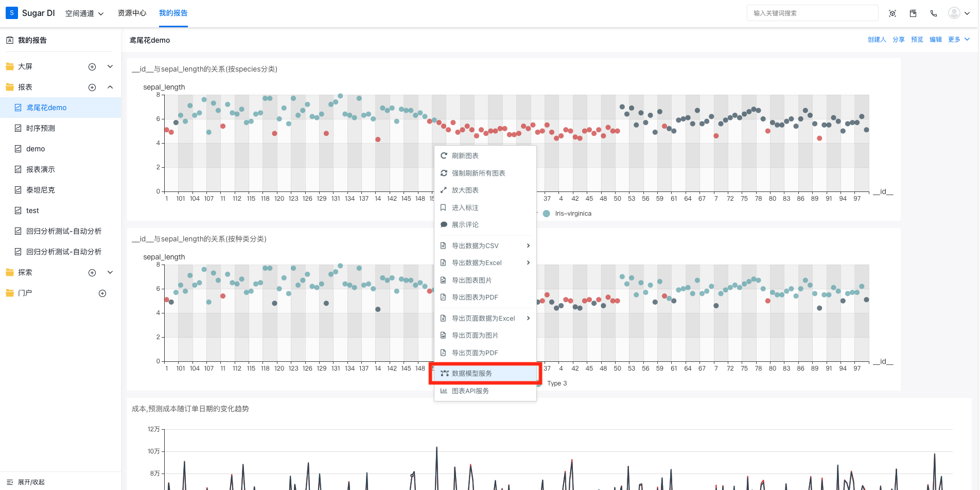Collapse the 报表 folder chevron
The image size is (980, 490).
(110, 87)
